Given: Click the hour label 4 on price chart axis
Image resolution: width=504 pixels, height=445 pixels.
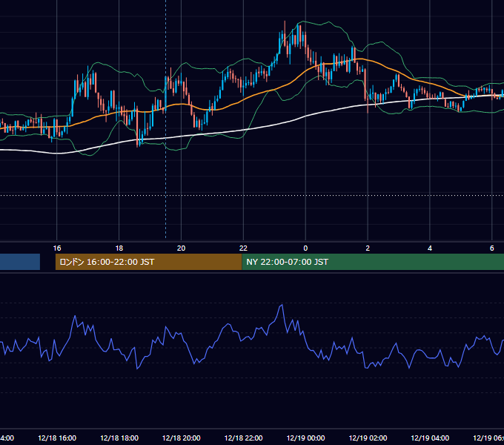Looking at the screenshot, I should (x=430, y=248).
